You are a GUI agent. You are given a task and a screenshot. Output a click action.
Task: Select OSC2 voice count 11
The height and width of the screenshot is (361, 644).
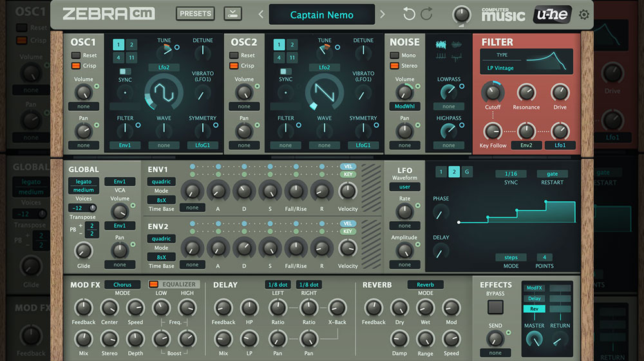[x=292, y=57]
